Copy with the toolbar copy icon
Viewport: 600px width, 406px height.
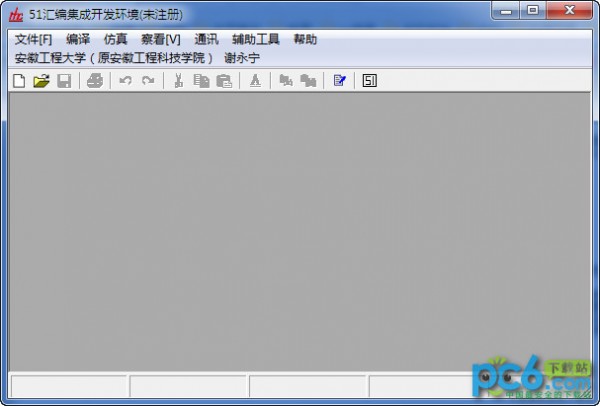click(201, 81)
